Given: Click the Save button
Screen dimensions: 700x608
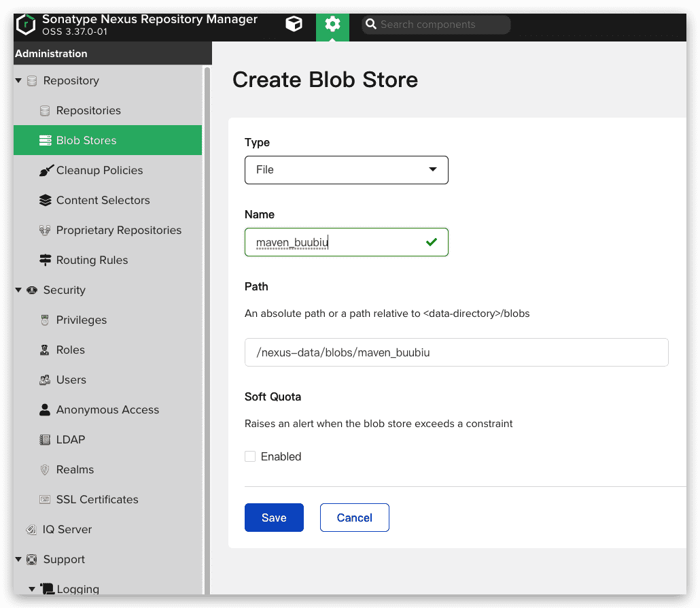Looking at the screenshot, I should [x=274, y=518].
